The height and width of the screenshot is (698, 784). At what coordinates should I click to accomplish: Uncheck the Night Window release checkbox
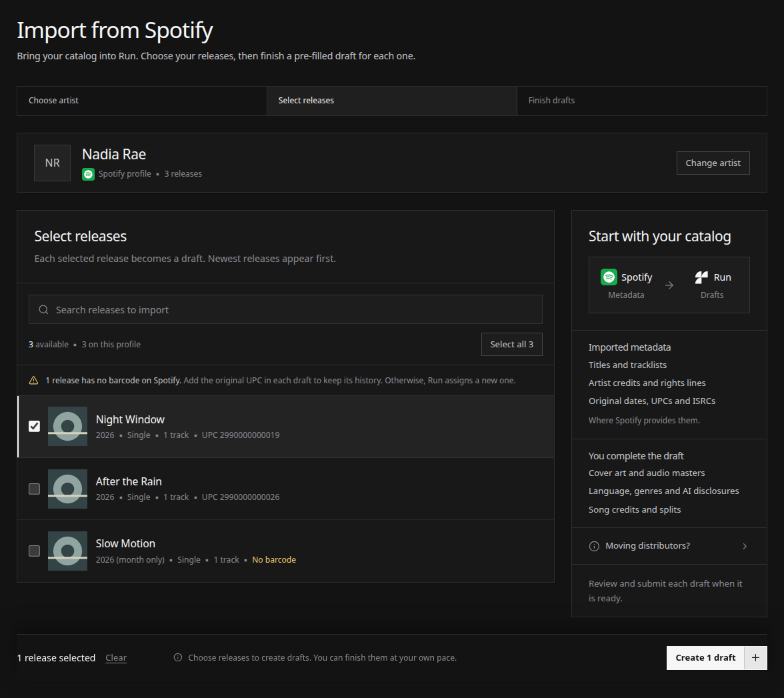point(34,426)
